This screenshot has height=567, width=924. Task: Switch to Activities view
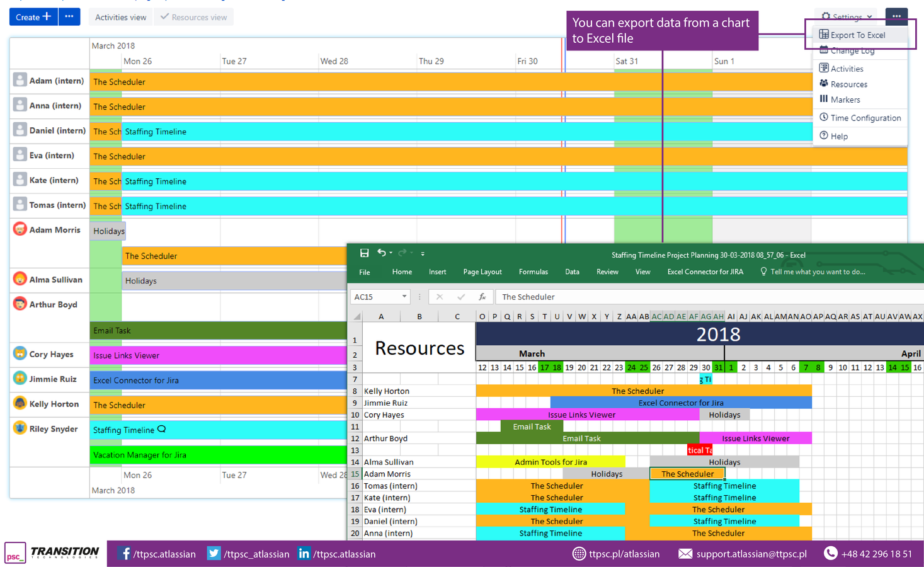pos(120,17)
